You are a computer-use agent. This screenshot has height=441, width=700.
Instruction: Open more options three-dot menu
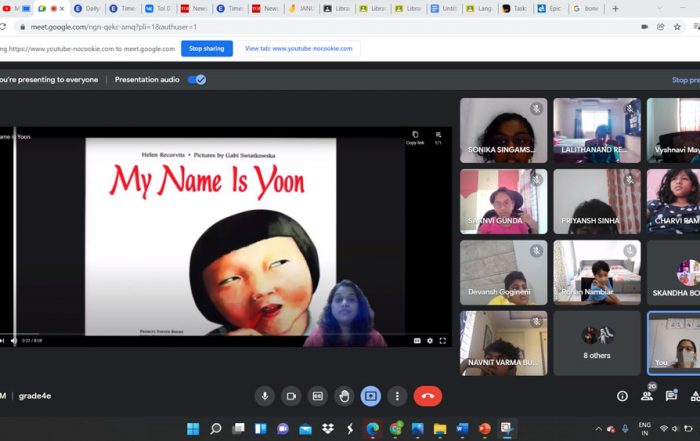397,396
